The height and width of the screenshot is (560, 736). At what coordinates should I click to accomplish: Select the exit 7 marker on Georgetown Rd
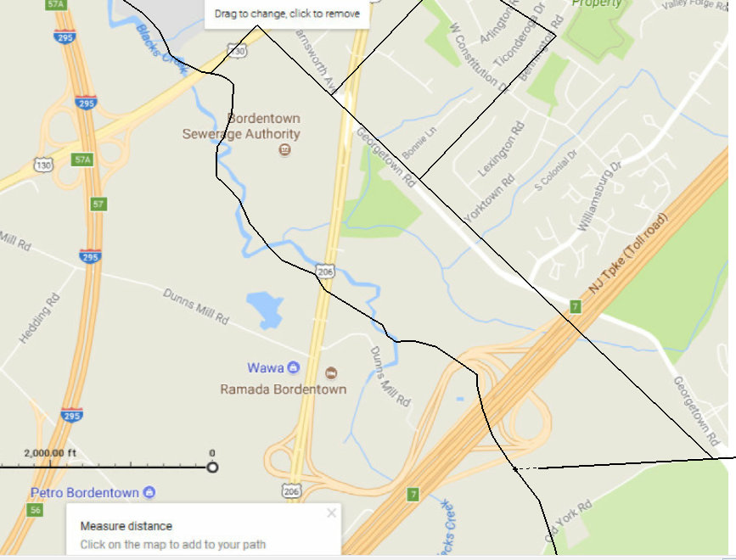tap(576, 307)
